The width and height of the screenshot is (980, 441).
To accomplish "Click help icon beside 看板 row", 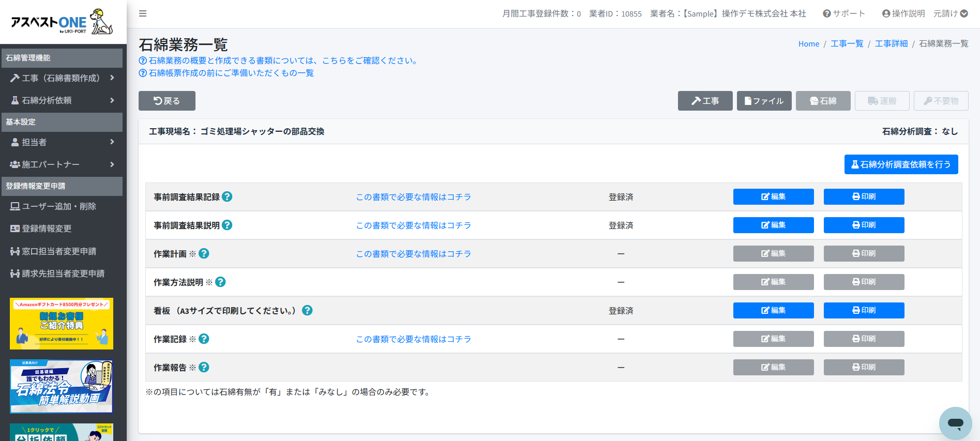I will coord(307,311).
